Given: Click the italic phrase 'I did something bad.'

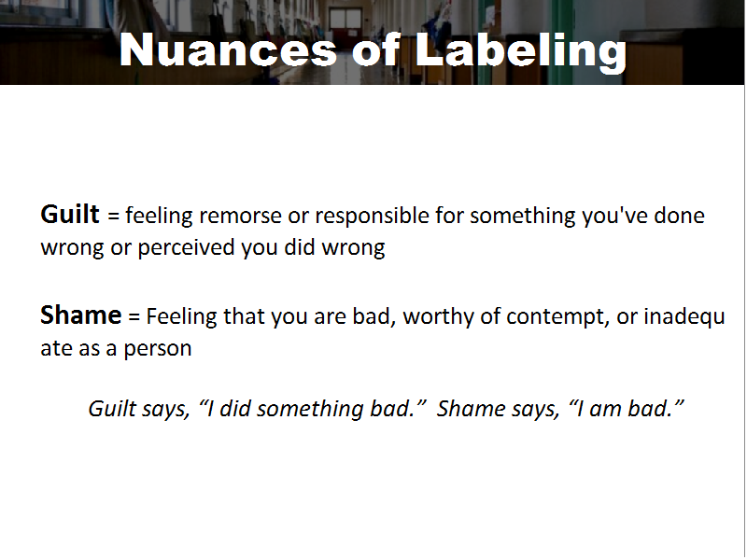Looking at the screenshot, I should pos(312,409).
